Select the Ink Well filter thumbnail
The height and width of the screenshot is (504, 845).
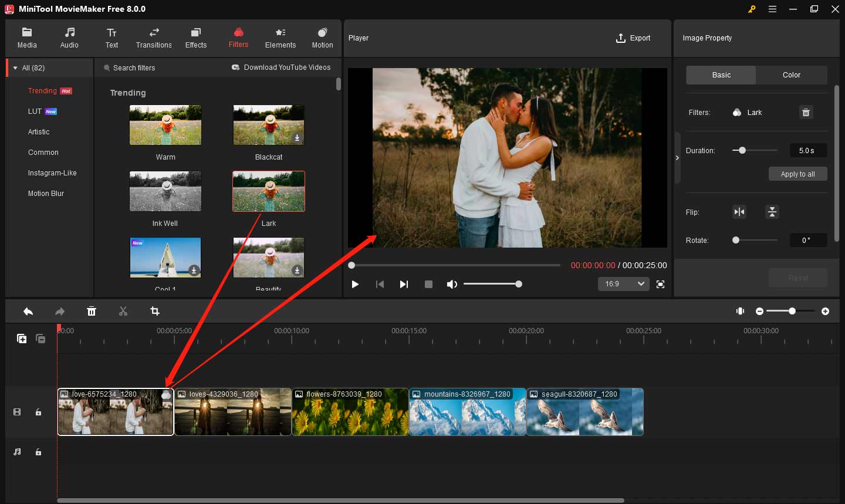coord(165,191)
